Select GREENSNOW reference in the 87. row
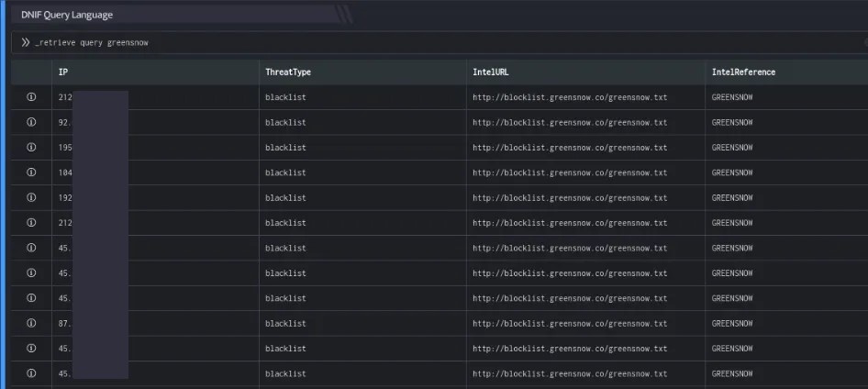Viewport: 868px width, 389px height. pos(732,323)
